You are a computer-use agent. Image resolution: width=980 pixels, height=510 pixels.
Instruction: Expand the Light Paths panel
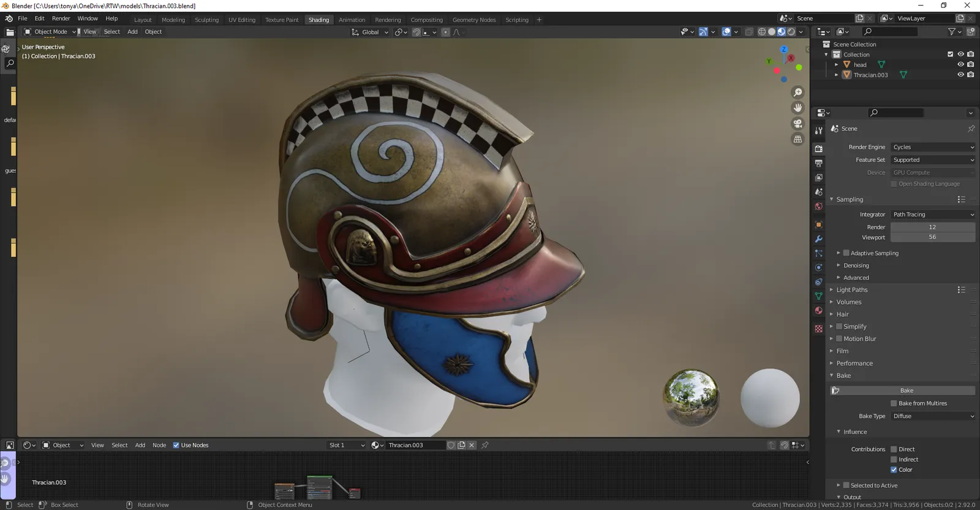pyautogui.click(x=852, y=290)
